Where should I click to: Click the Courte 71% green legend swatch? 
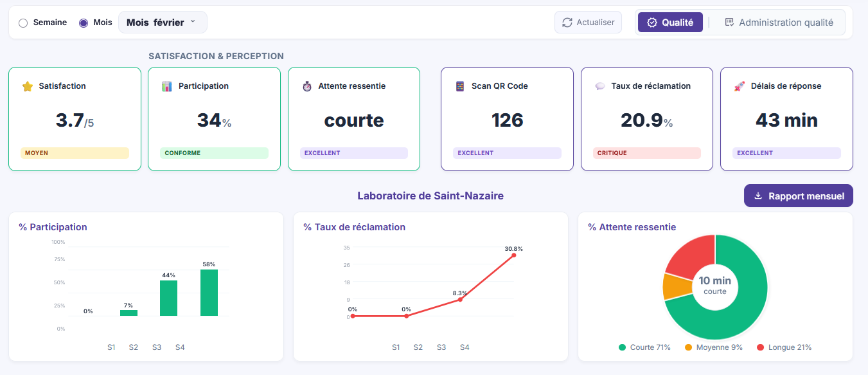(x=621, y=347)
